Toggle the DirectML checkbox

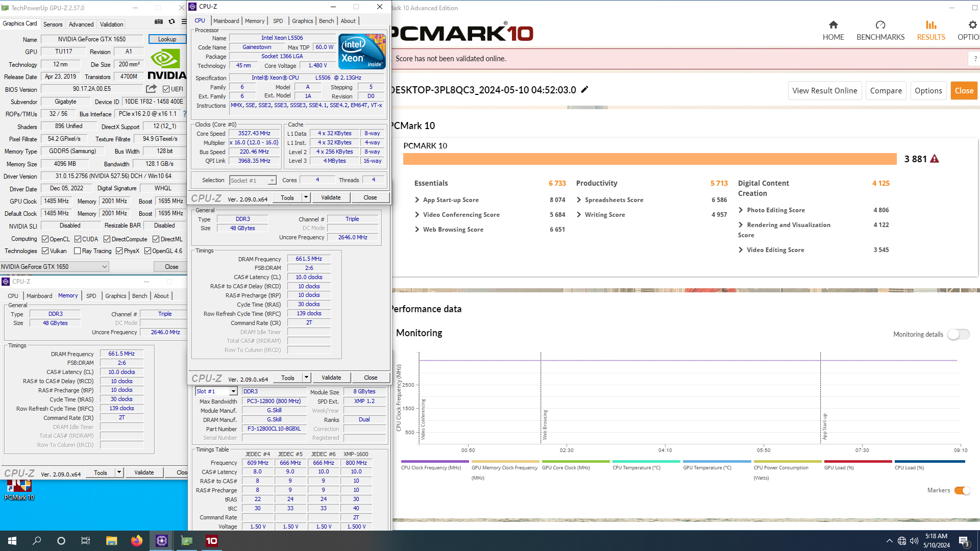pyautogui.click(x=156, y=239)
